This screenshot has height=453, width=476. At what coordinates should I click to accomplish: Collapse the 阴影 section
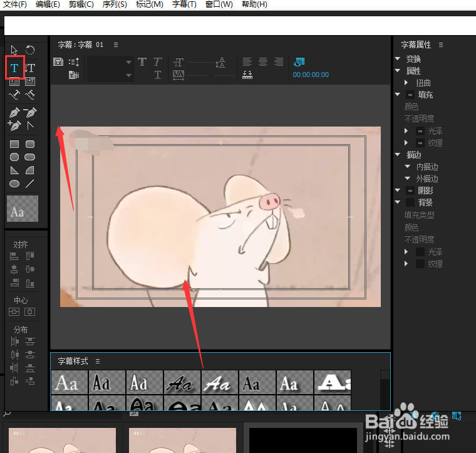397,190
